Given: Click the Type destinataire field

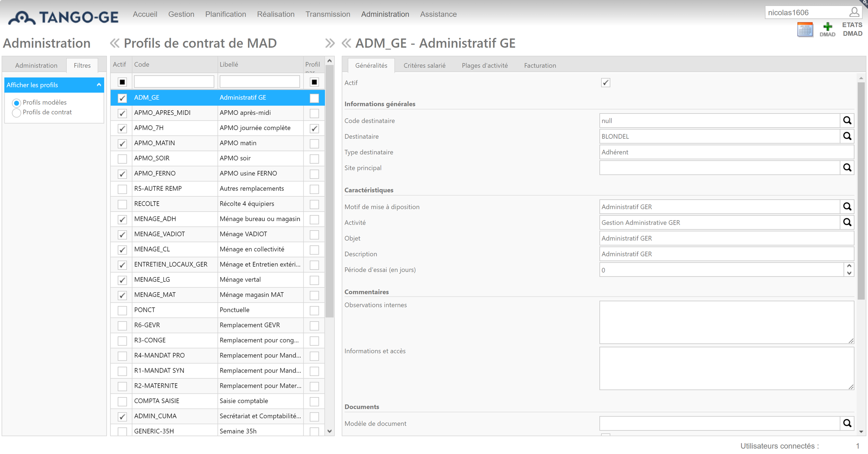Looking at the screenshot, I should (726, 152).
